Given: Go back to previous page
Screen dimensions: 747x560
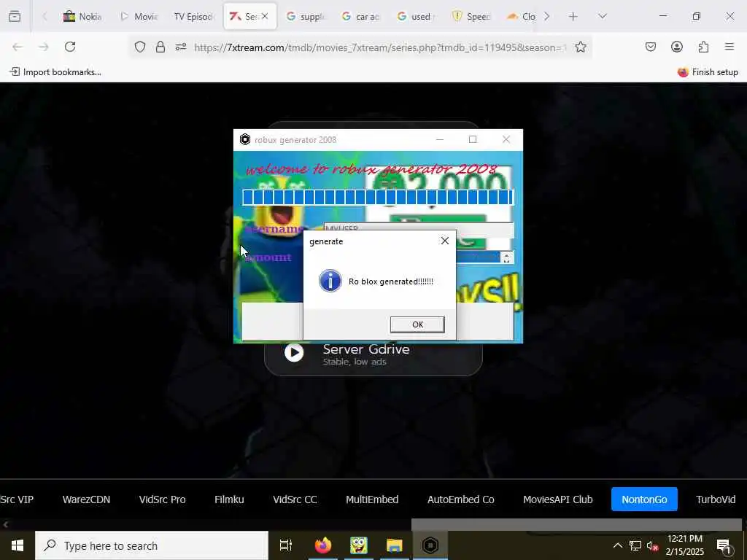Looking at the screenshot, I should [x=18, y=47].
